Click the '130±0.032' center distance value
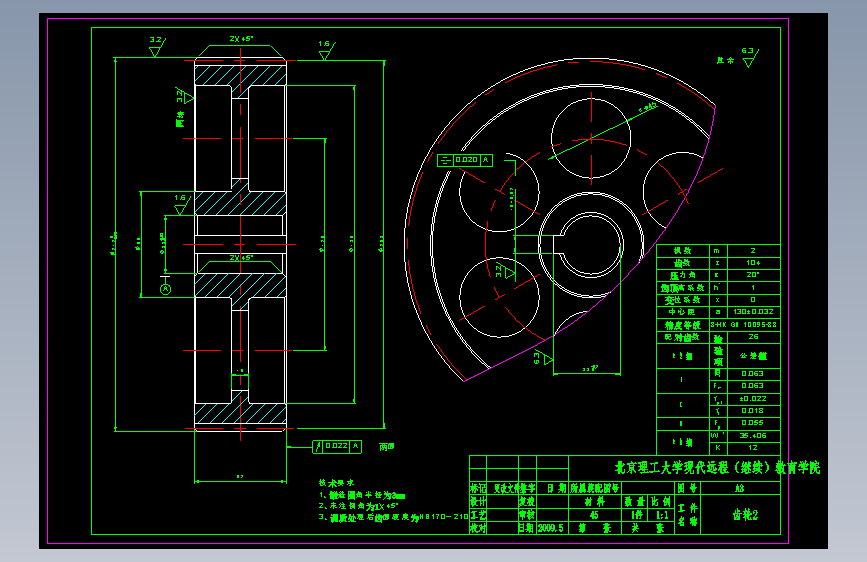Image resolution: width=867 pixels, height=562 pixels. pyautogui.click(x=753, y=312)
